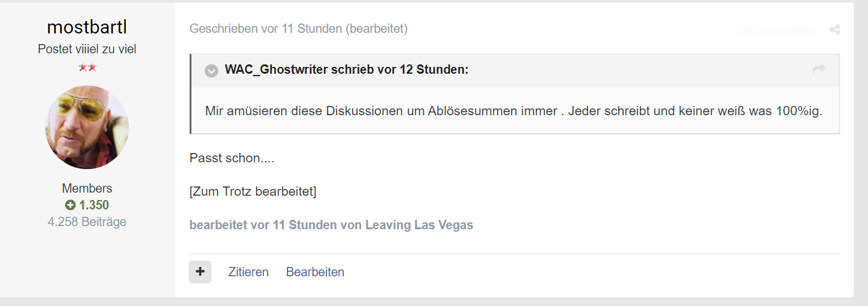Click the Passt schon reply text

(x=232, y=158)
